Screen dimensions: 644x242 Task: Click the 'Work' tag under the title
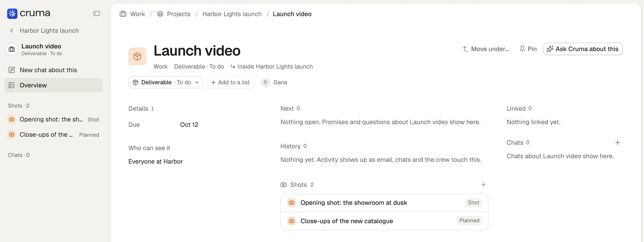click(x=160, y=66)
